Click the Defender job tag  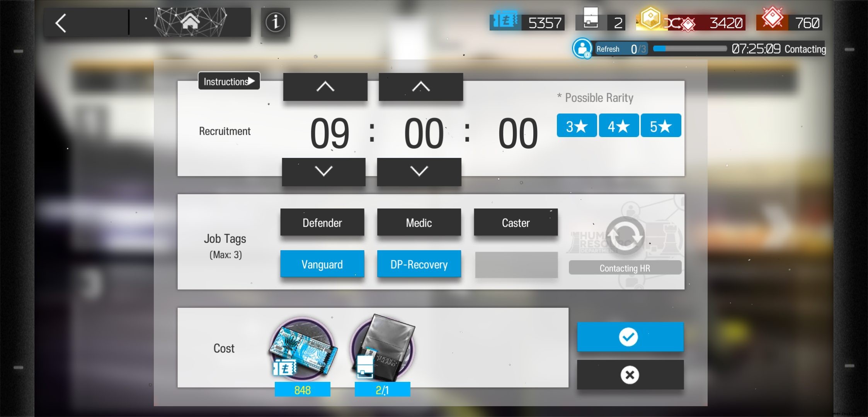322,223
